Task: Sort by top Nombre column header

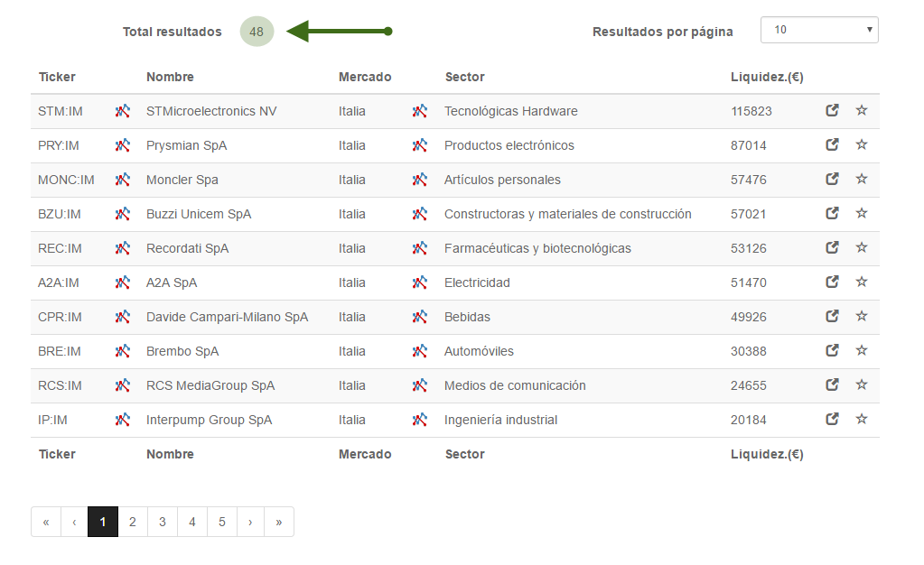Action: (171, 78)
